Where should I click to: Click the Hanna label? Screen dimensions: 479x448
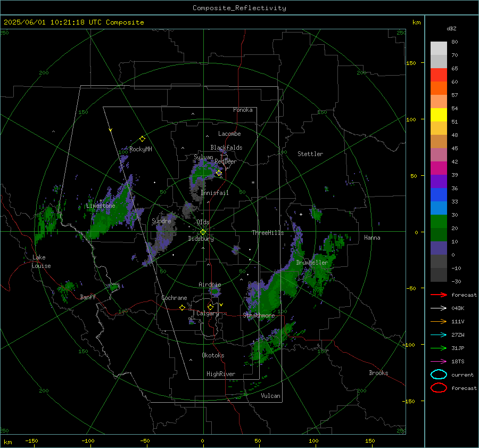[x=372, y=238]
